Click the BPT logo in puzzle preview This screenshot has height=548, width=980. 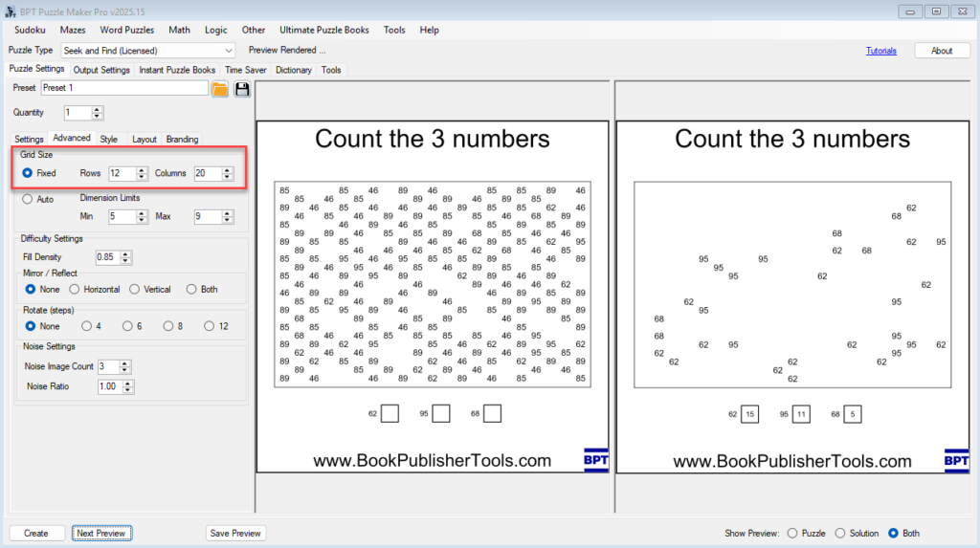(x=595, y=460)
